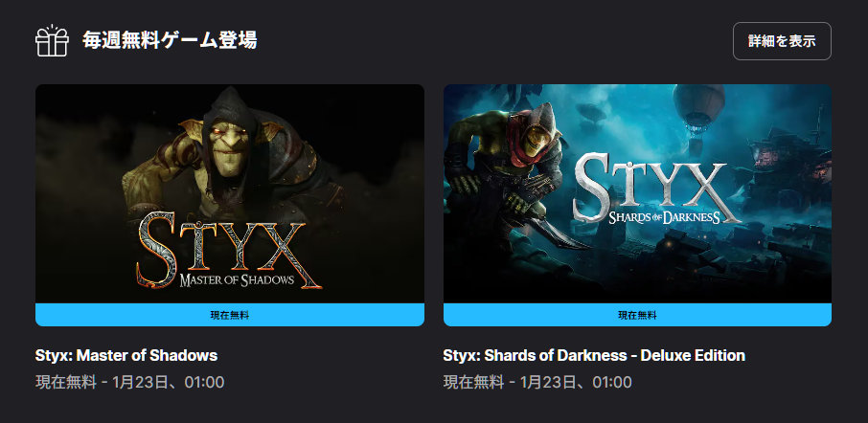Click the silver STYX logo on the right cover
868x423 pixels.
649,186
